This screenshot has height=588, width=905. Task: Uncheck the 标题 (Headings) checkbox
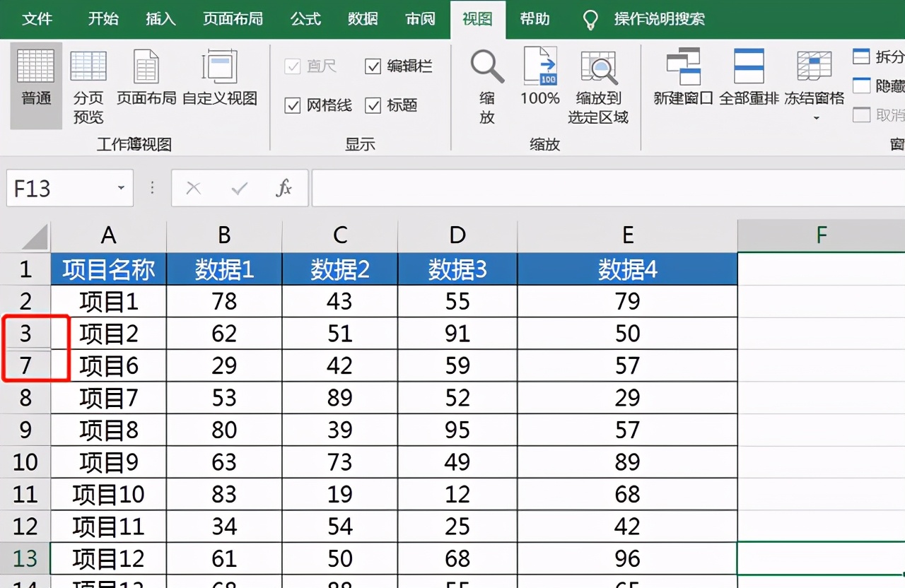(x=373, y=105)
